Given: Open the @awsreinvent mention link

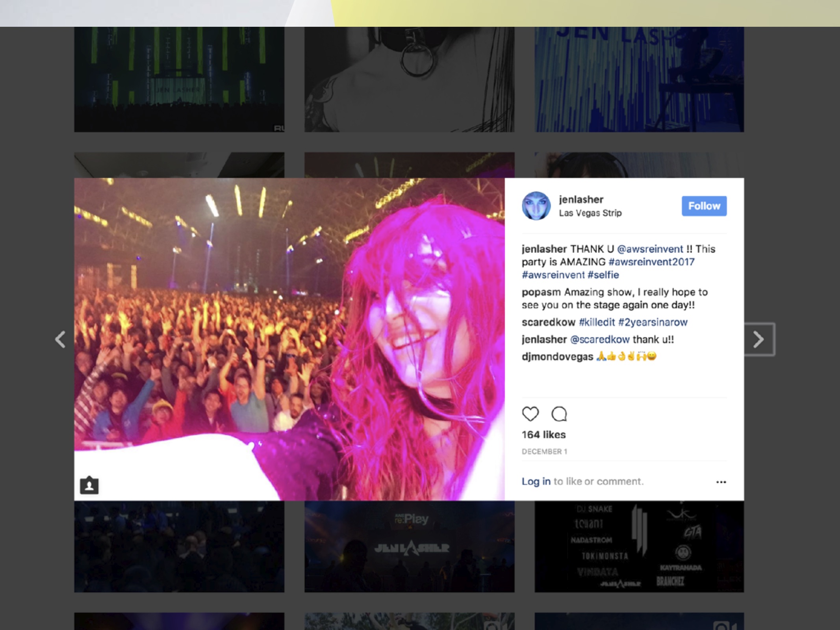Looking at the screenshot, I should (x=650, y=249).
